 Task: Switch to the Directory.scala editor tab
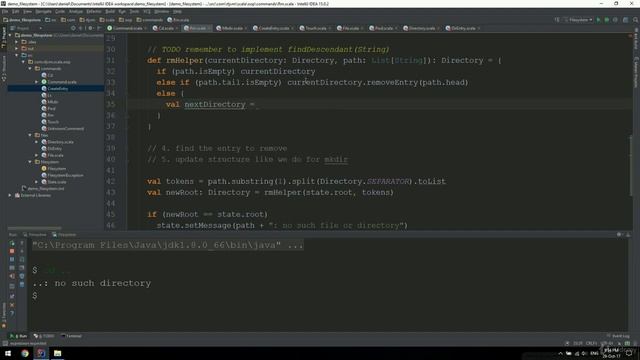click(421, 28)
